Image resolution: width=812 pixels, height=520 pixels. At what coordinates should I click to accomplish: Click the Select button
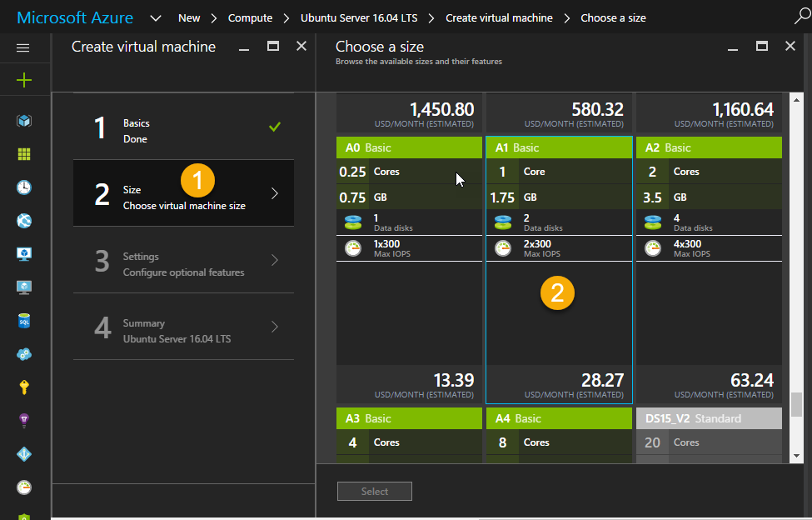click(x=375, y=492)
